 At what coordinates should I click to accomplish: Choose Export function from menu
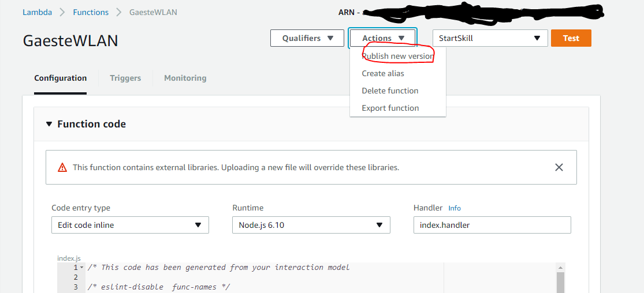tap(390, 108)
